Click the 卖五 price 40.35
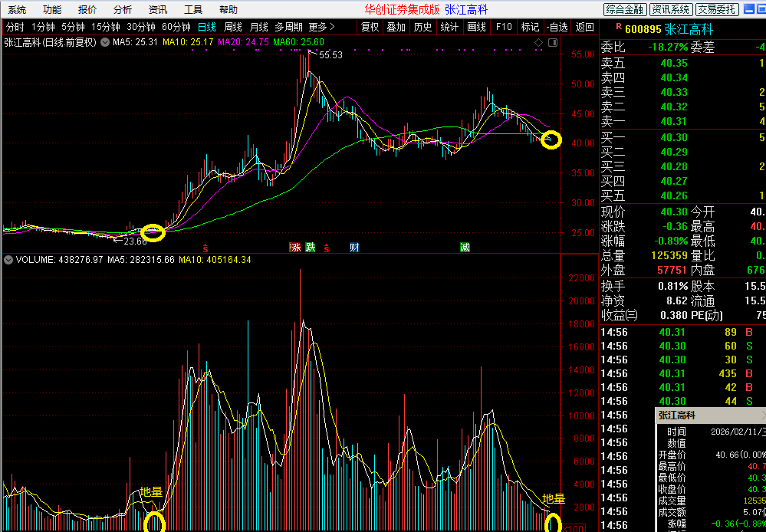The width and height of the screenshot is (766, 532). (x=674, y=63)
